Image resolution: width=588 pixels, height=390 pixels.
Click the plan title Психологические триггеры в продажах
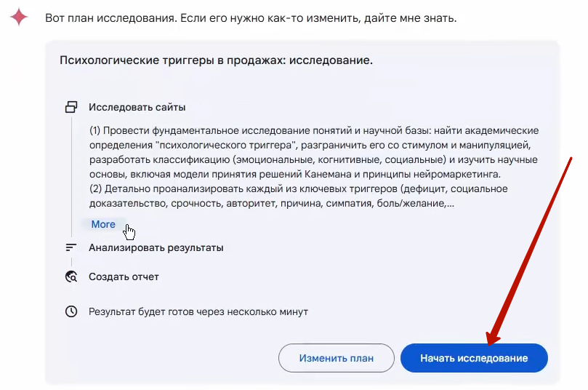tap(217, 60)
